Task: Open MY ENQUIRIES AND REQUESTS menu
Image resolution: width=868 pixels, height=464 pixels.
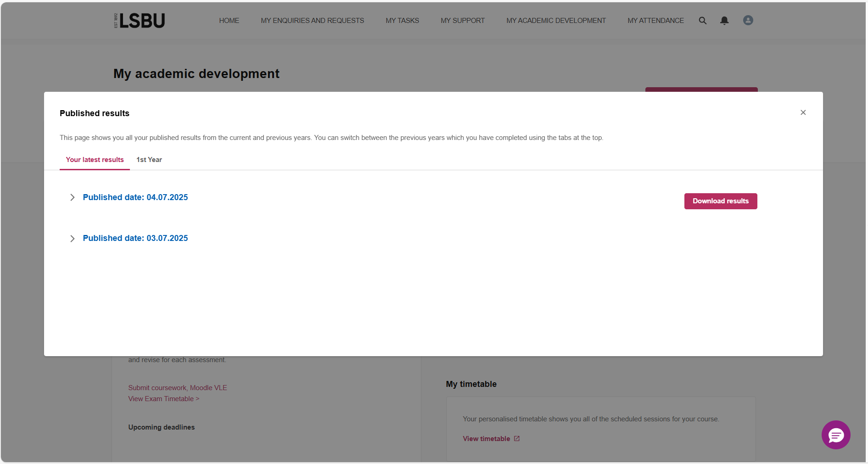Action: pos(312,21)
